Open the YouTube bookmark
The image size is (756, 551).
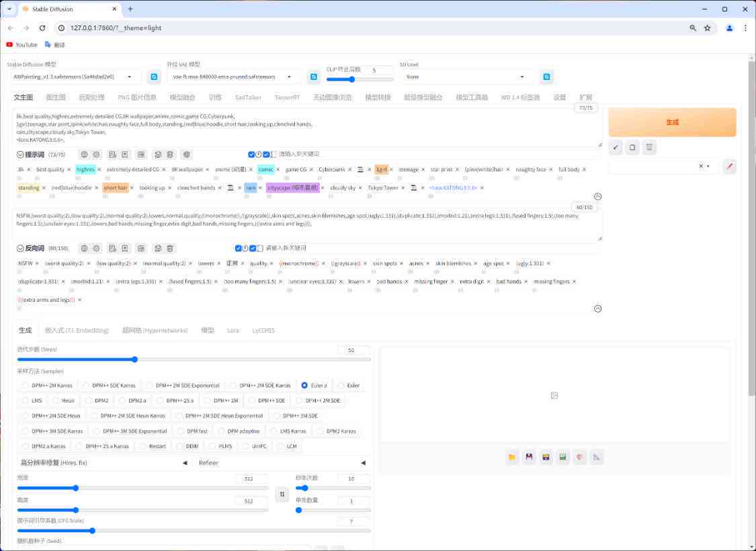point(22,45)
